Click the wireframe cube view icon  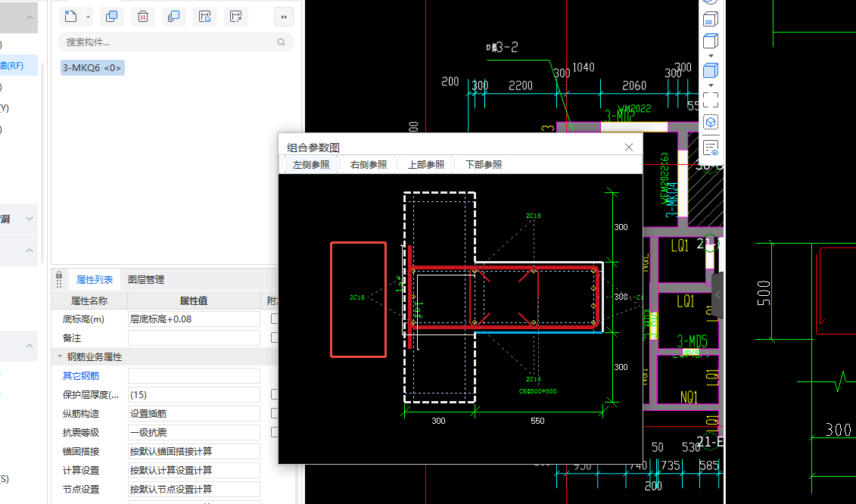[710, 41]
